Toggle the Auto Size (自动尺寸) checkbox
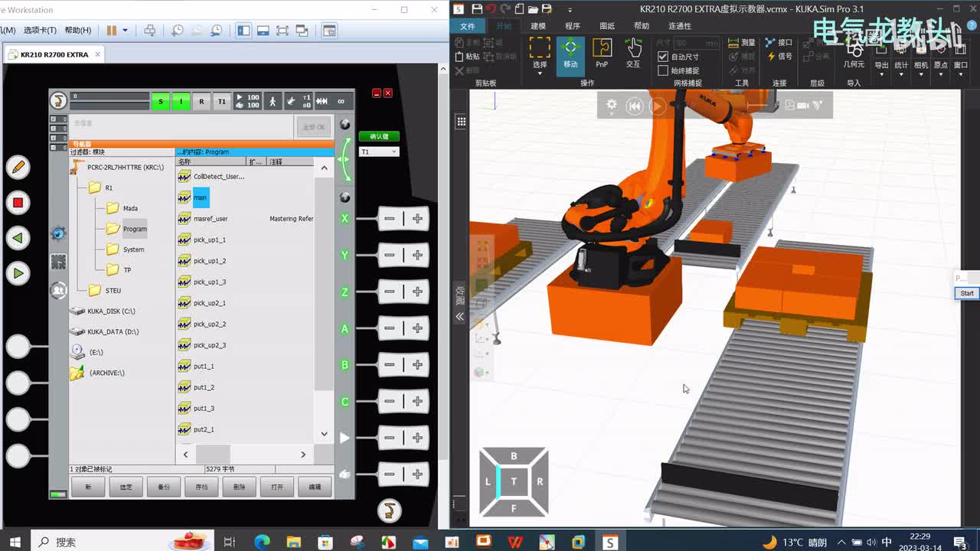 (663, 57)
